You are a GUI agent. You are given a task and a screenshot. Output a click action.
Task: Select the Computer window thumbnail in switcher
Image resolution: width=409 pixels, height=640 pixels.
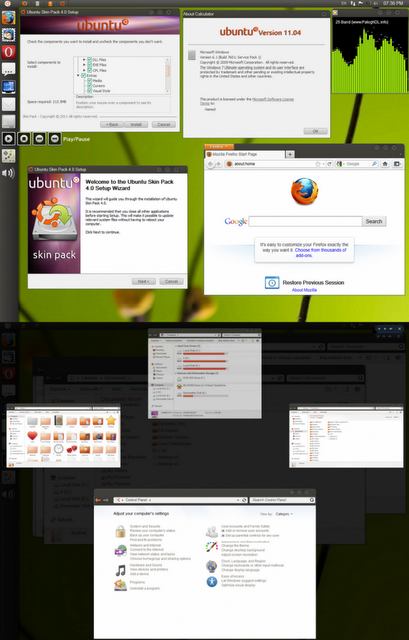pyautogui.click(x=204, y=373)
